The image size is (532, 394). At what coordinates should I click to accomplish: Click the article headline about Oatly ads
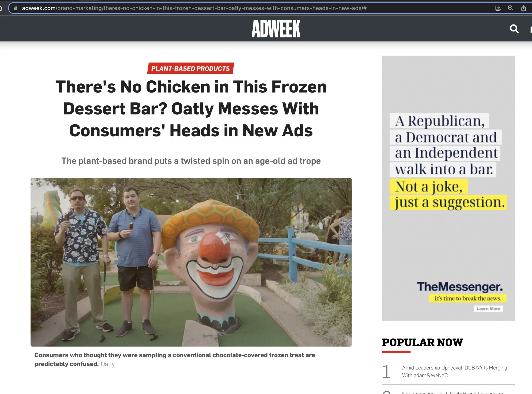pos(191,108)
